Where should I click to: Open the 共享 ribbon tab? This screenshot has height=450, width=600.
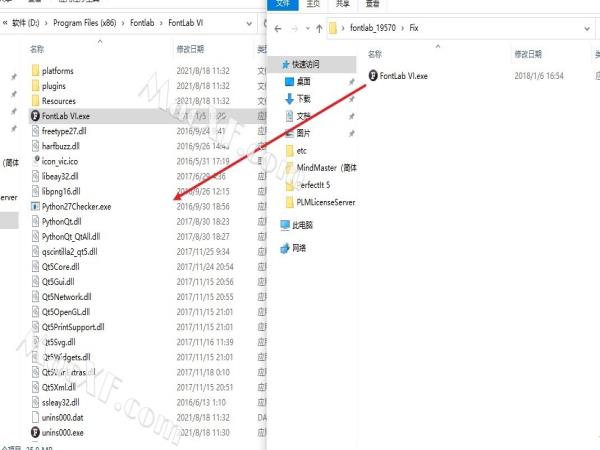click(x=342, y=3)
